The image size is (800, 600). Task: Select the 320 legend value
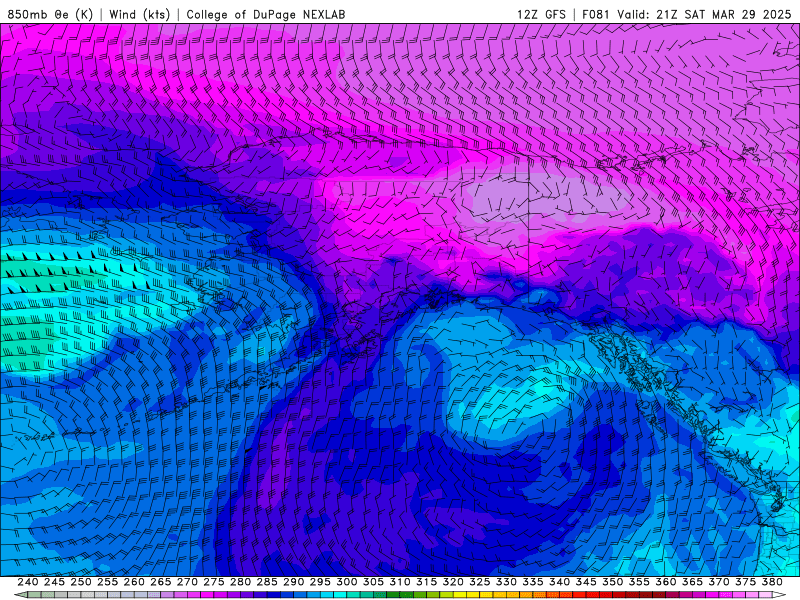point(453,582)
